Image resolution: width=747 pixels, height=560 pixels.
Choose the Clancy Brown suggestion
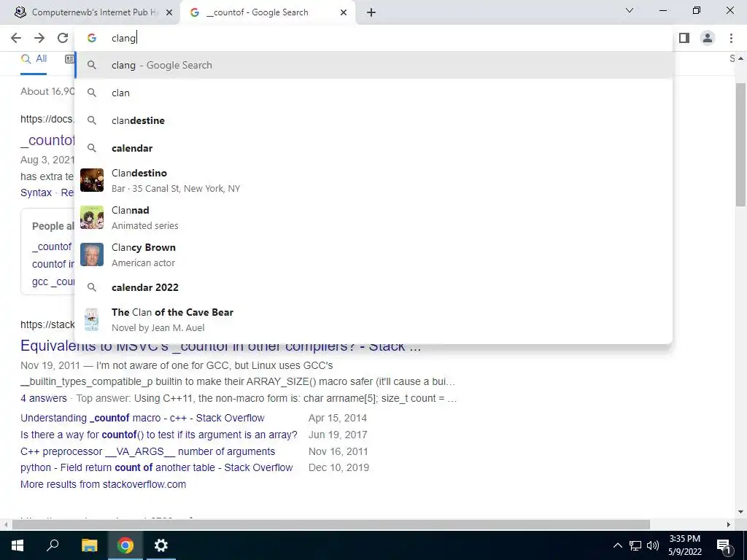[373, 254]
